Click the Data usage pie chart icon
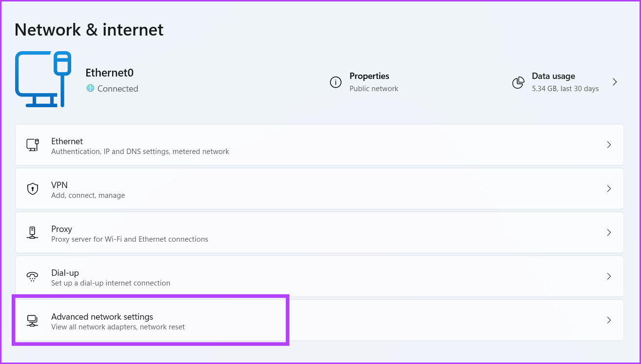 pos(518,82)
